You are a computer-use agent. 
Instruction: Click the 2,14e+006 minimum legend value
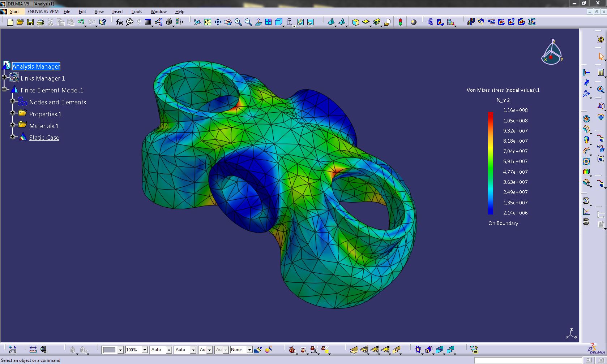(515, 213)
